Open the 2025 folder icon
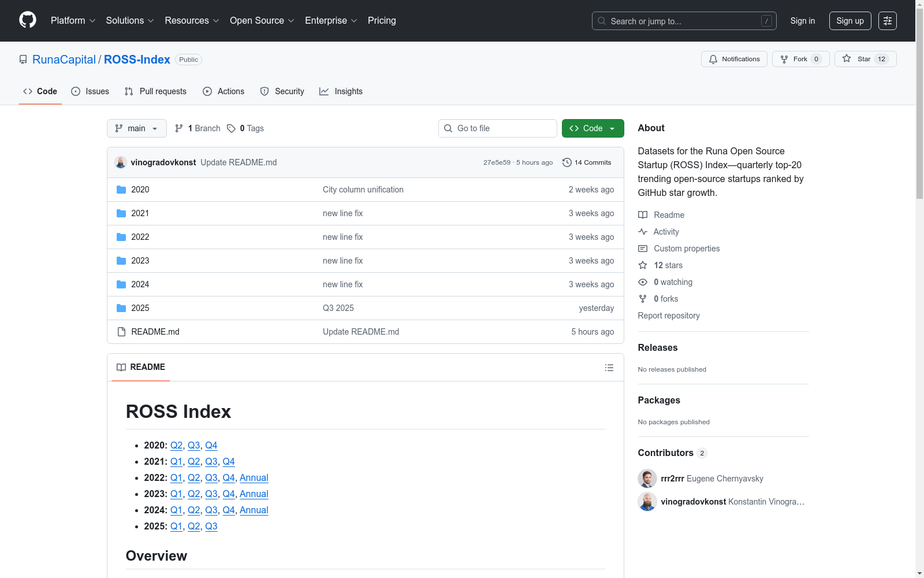The height and width of the screenshot is (578, 924). tap(121, 308)
